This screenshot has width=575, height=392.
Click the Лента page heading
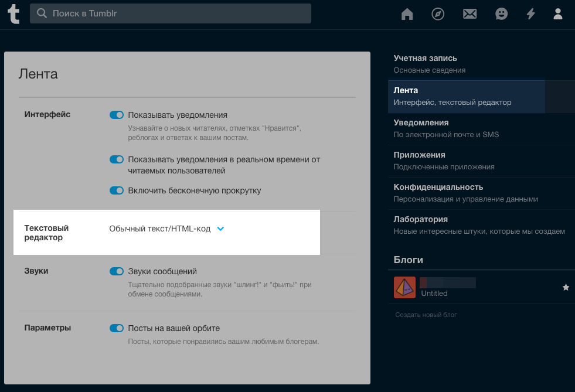click(38, 74)
